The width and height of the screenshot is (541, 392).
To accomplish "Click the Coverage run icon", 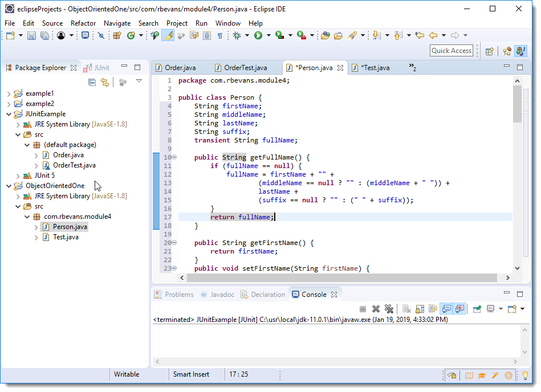I will pyautogui.click(x=279, y=35).
